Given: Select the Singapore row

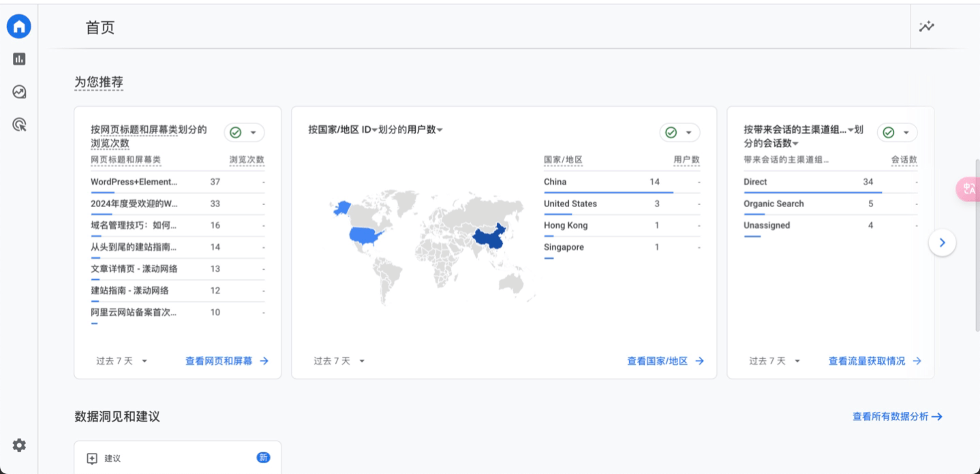Looking at the screenshot, I should (x=622, y=248).
